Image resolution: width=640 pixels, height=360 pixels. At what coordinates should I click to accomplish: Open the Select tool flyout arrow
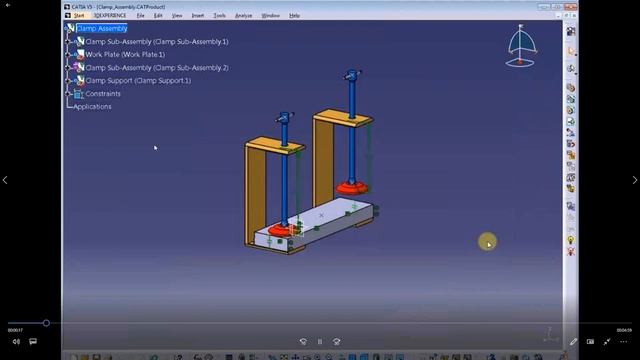click(576, 55)
